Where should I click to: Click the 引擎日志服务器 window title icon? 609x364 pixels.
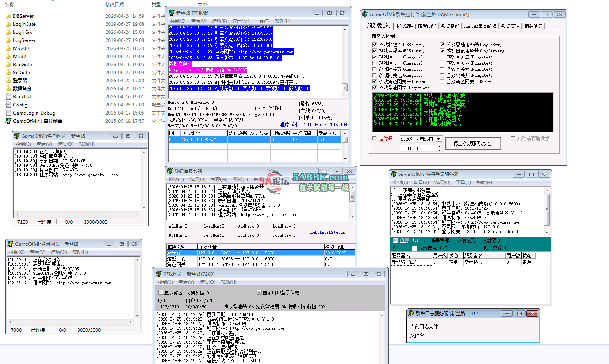tap(411, 314)
